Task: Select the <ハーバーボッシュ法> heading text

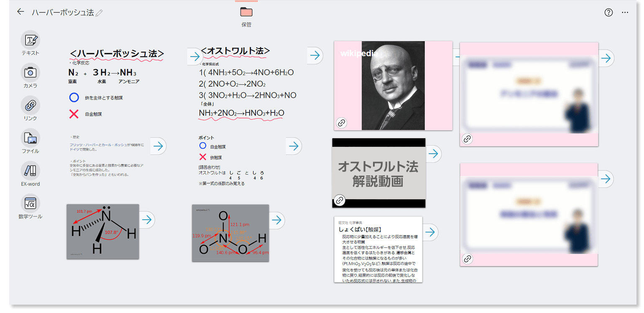Action: 117,54
